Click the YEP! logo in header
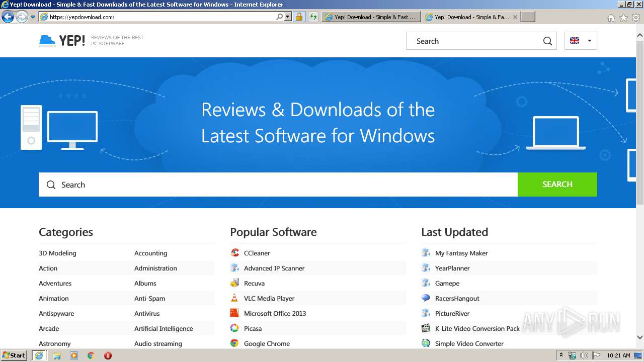This screenshot has width=644, height=362. (62, 41)
